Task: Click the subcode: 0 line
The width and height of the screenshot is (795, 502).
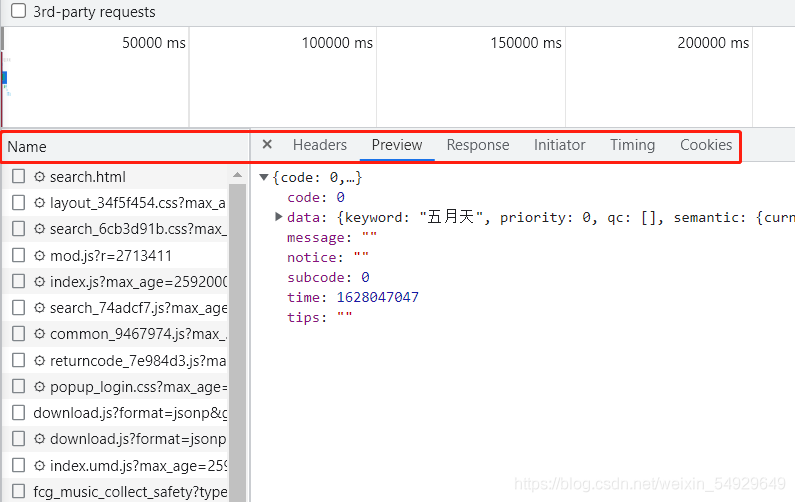Action: click(x=328, y=277)
